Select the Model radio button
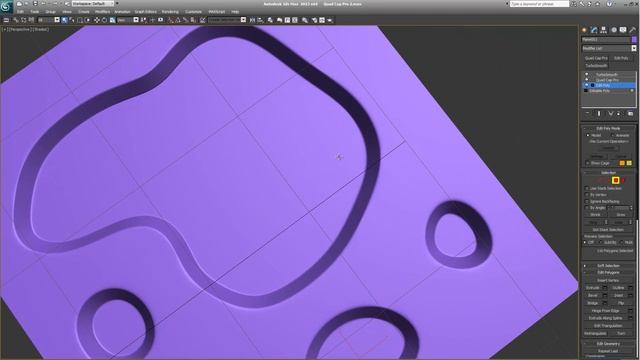Screen dimensions: 640x360 (x=588, y=135)
